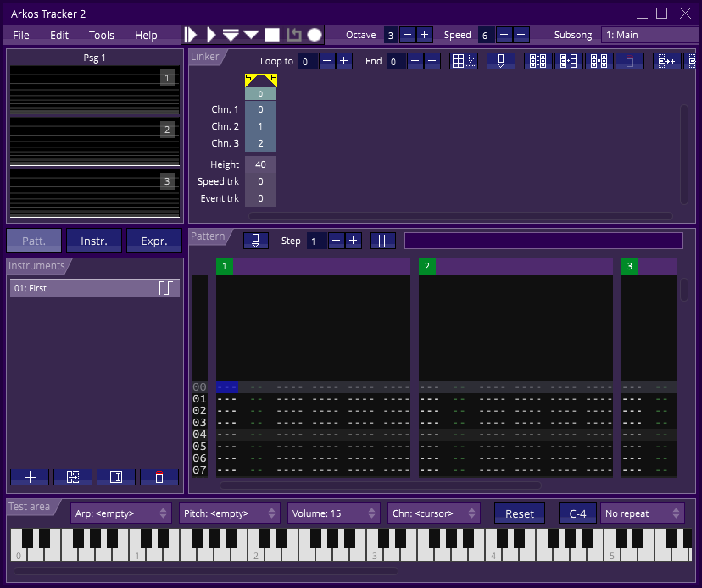Add a new instrument with plus button
Screen dimensions: 702x588
(x=30, y=478)
